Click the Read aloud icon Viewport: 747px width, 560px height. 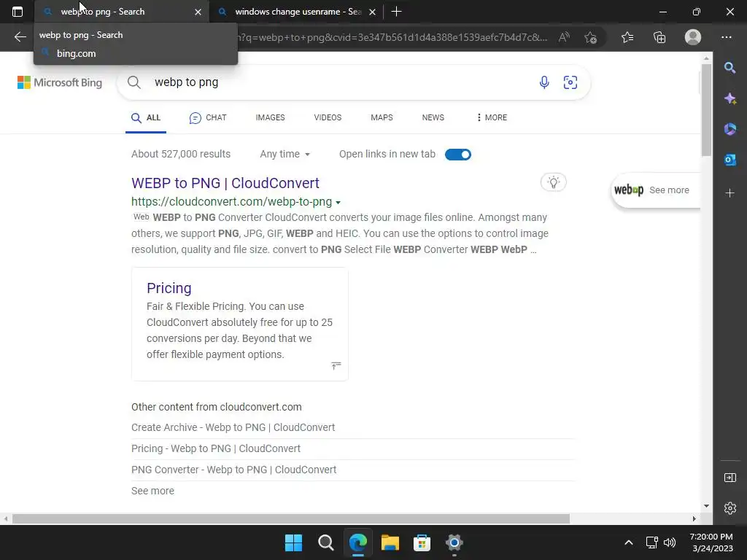(x=564, y=37)
